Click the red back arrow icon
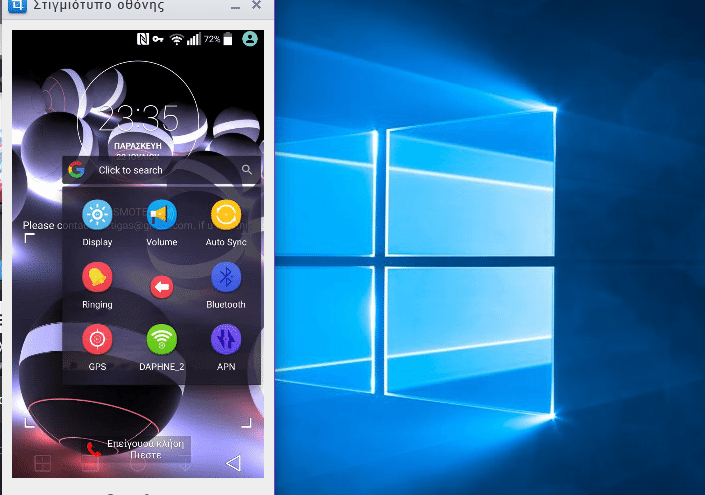The width and height of the screenshot is (705, 495). pos(161,286)
